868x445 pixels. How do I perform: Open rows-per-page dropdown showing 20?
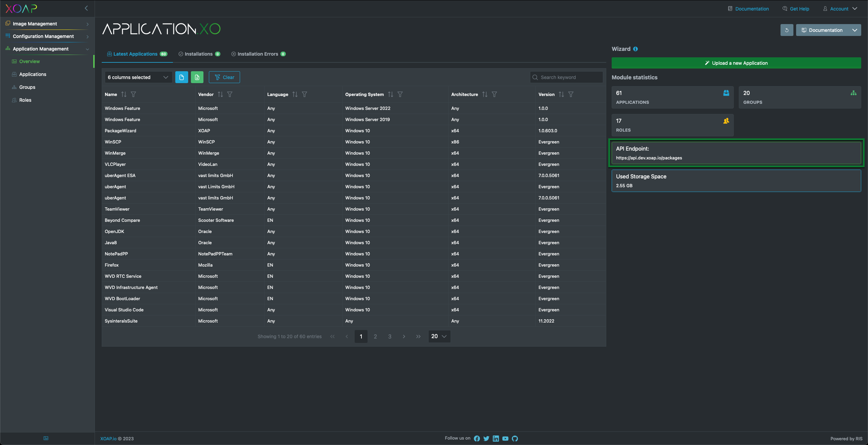point(439,336)
